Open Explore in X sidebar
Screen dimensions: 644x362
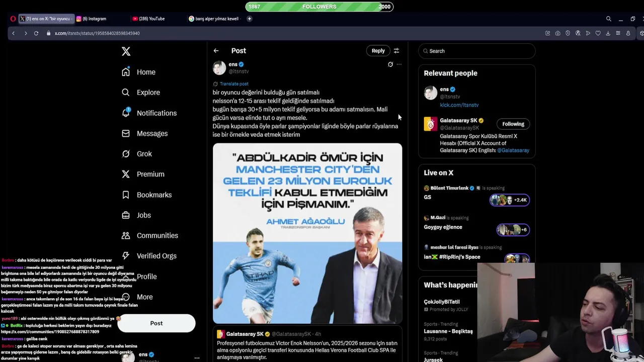(141, 93)
